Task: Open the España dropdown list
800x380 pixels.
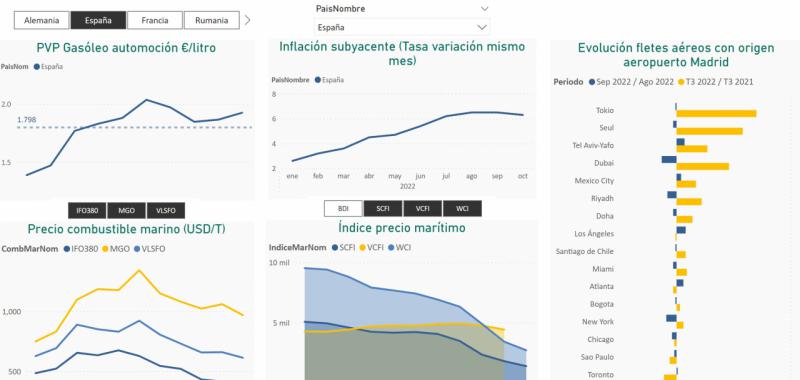Action: click(402, 28)
